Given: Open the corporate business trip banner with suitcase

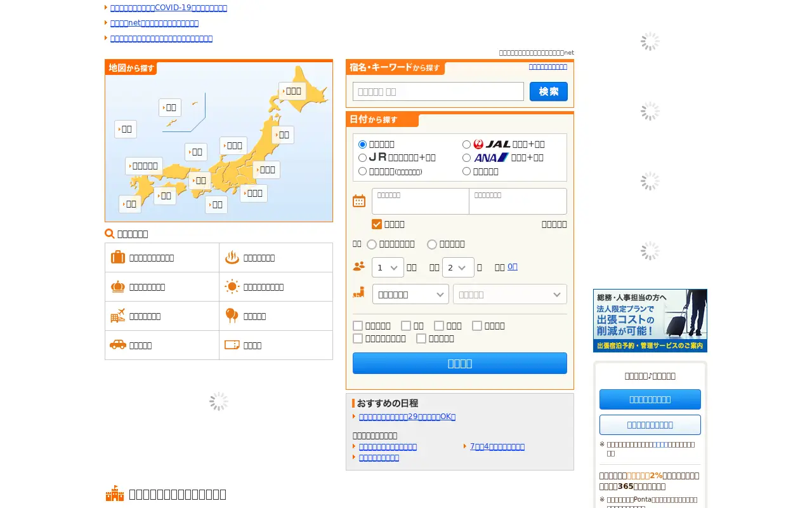Looking at the screenshot, I should pos(650,321).
